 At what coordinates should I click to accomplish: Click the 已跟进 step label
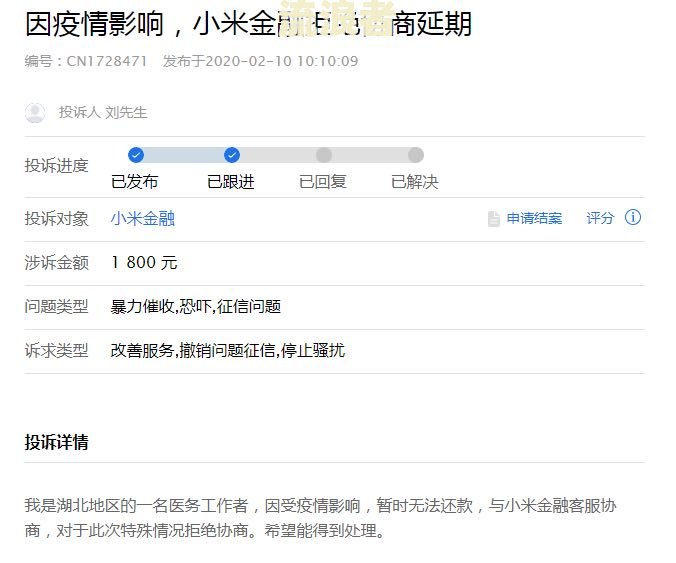(231, 182)
